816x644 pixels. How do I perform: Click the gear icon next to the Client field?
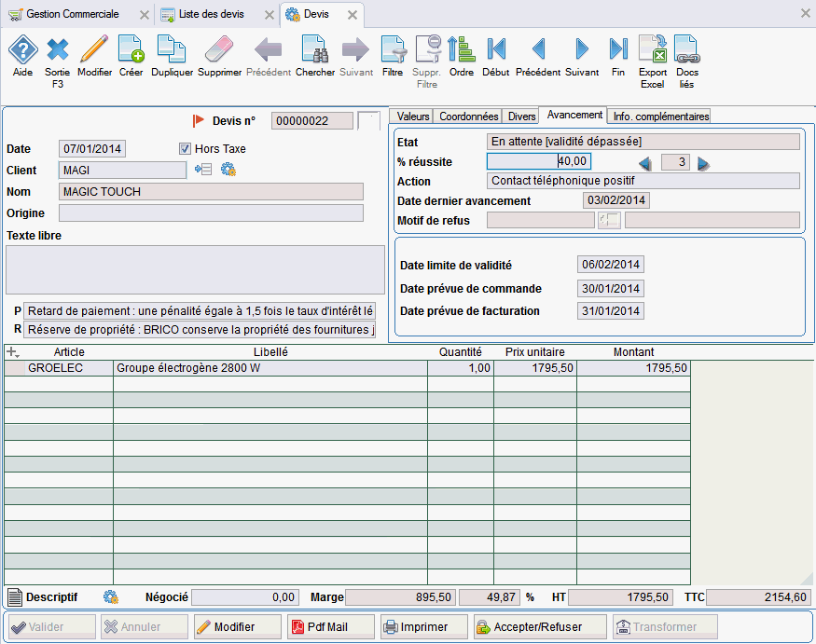228,170
